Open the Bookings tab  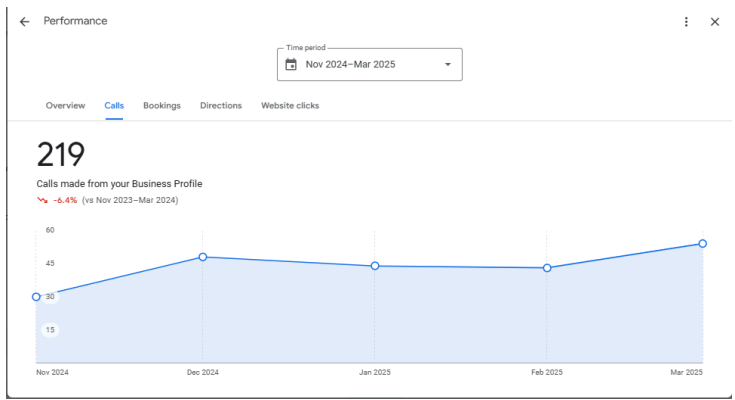162,105
